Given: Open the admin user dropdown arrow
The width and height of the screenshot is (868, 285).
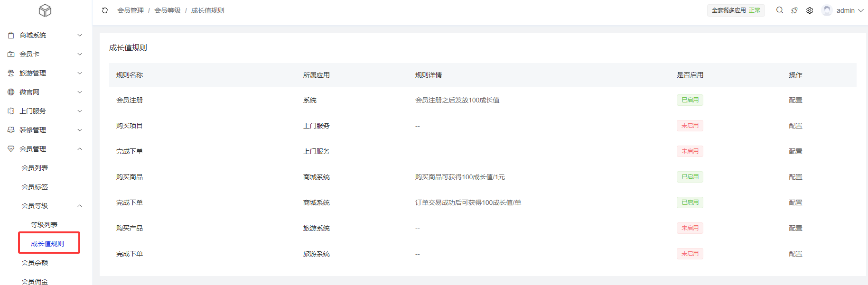Looking at the screenshot, I should click(x=860, y=10).
